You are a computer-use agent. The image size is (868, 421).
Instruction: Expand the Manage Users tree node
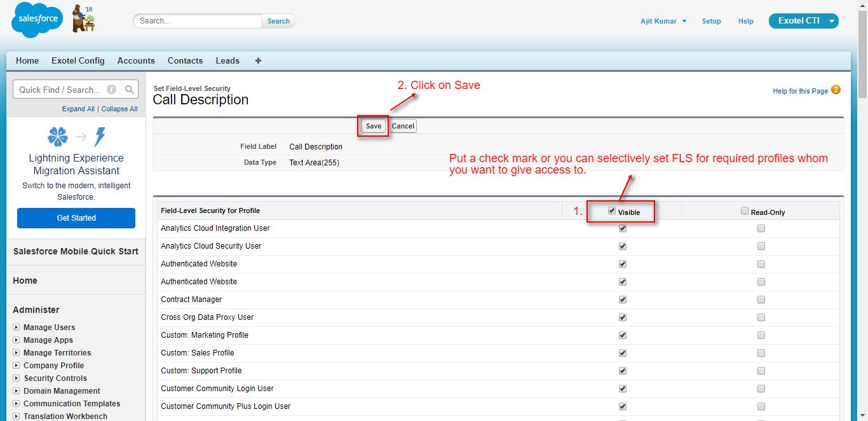[x=17, y=328]
